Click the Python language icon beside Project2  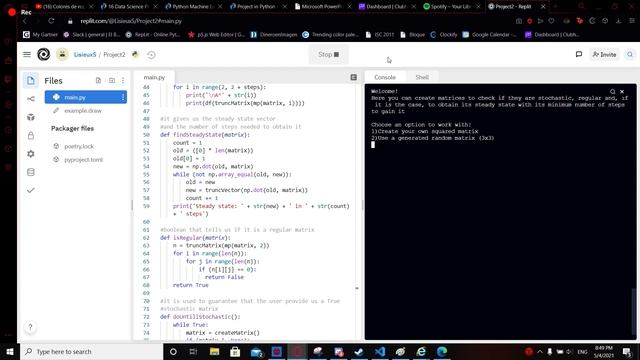tap(135, 54)
